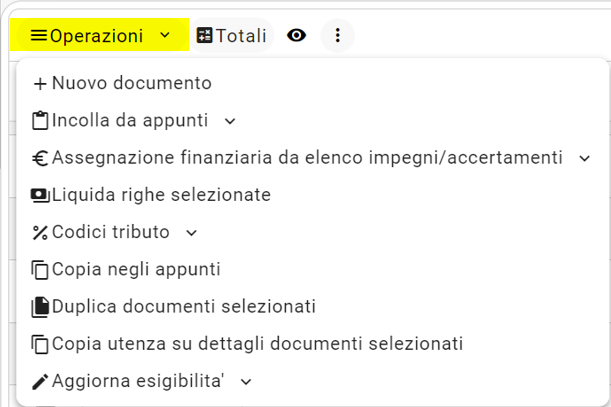
Task: Expand the Incolla da appunti submenu chevron
Action: (230, 121)
